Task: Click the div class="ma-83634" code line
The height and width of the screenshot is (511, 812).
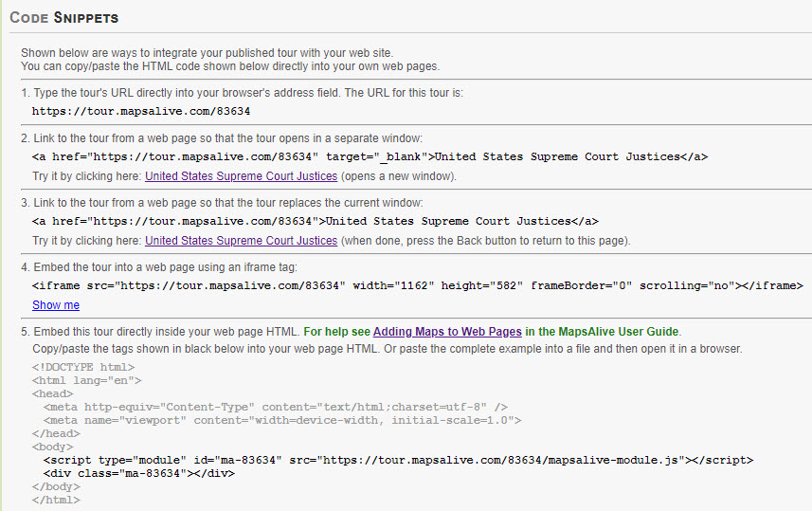Action: (x=138, y=474)
